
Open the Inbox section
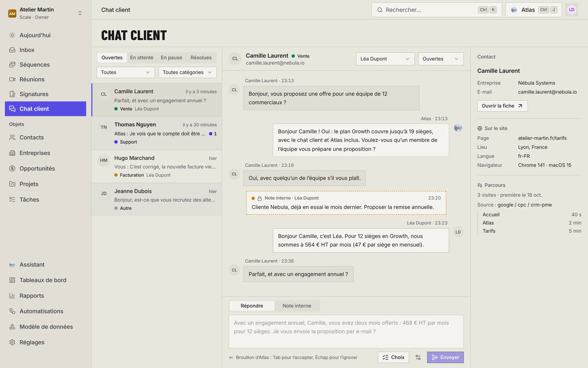[x=46, y=50]
